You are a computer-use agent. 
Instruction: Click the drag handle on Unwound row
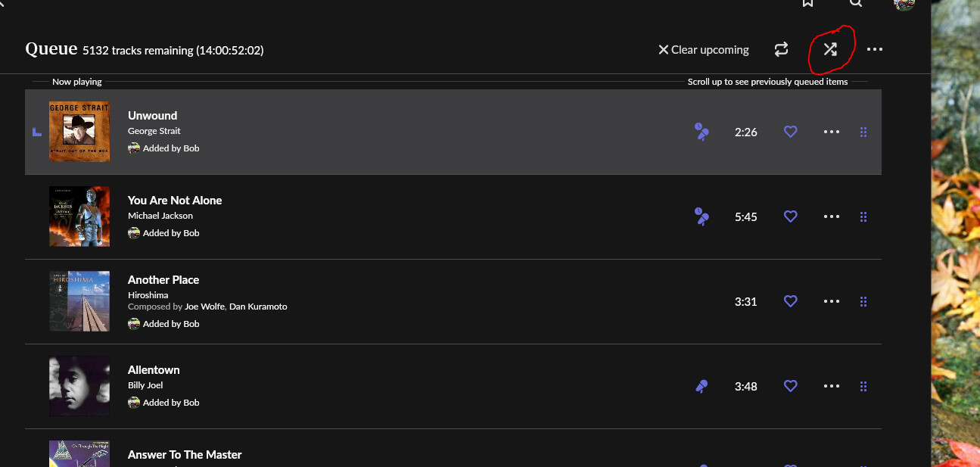click(x=863, y=132)
